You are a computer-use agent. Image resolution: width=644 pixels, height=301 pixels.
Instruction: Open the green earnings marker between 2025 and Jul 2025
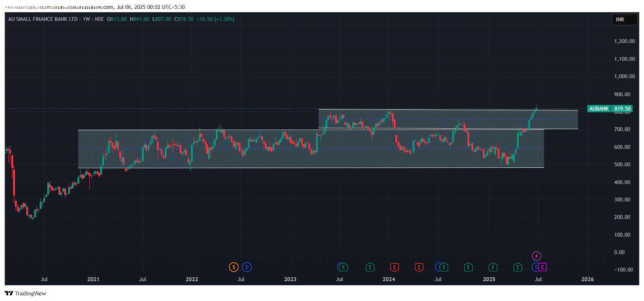pos(518,267)
